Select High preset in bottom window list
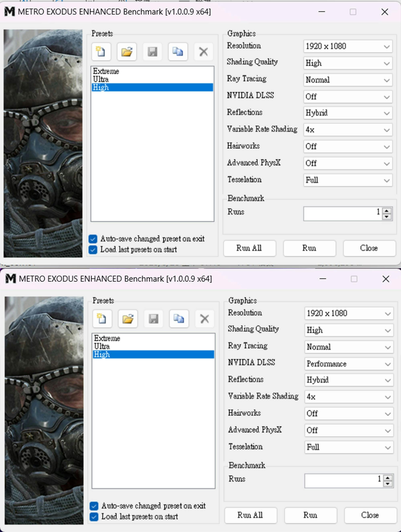 [153, 354]
